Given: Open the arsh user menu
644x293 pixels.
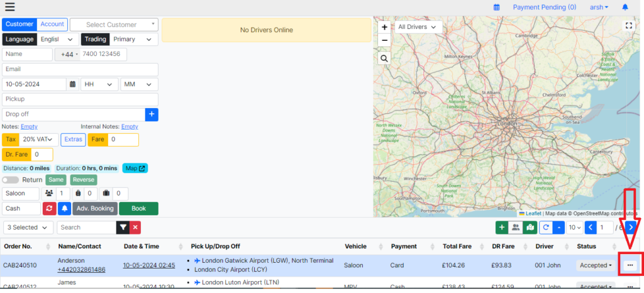Looking at the screenshot, I should 599,7.
